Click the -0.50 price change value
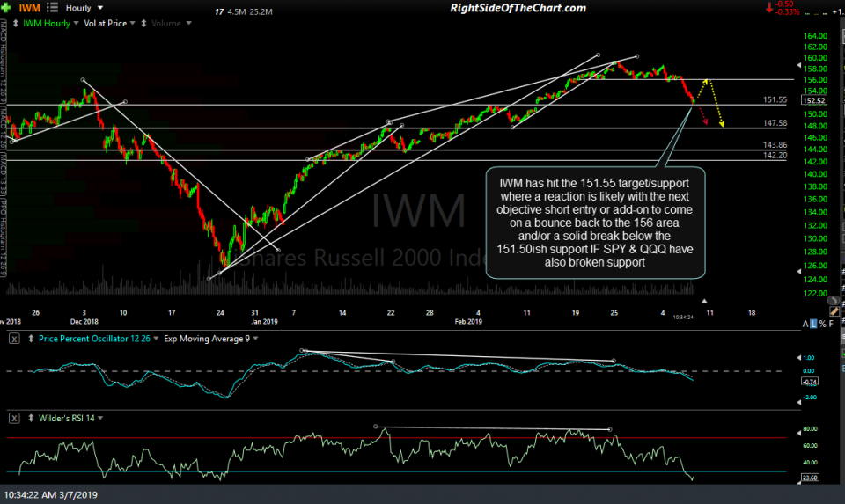This screenshot has height=504, width=845. (x=784, y=4)
